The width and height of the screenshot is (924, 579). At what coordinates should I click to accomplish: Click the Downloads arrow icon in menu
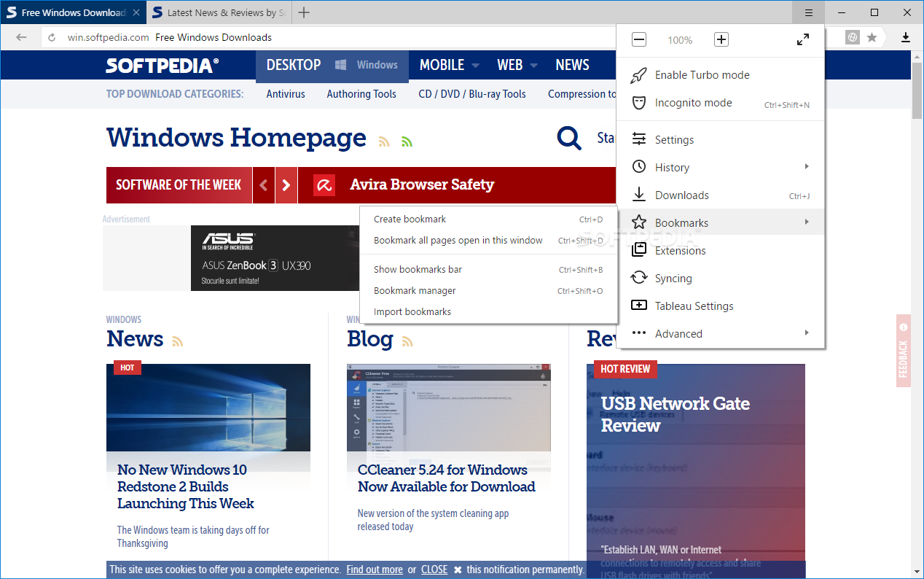638,195
